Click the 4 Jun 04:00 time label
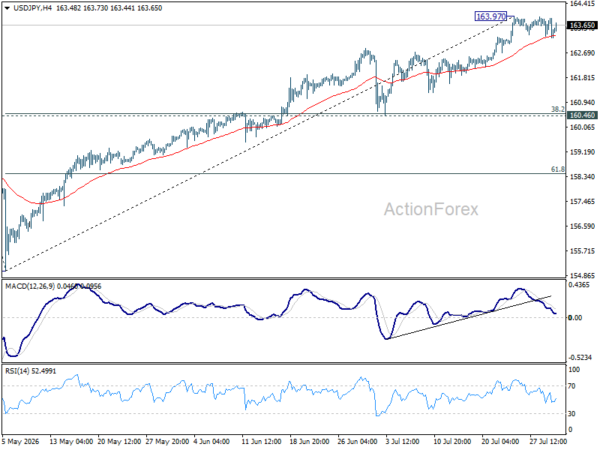Screen dimensions: 600x450 [212, 442]
